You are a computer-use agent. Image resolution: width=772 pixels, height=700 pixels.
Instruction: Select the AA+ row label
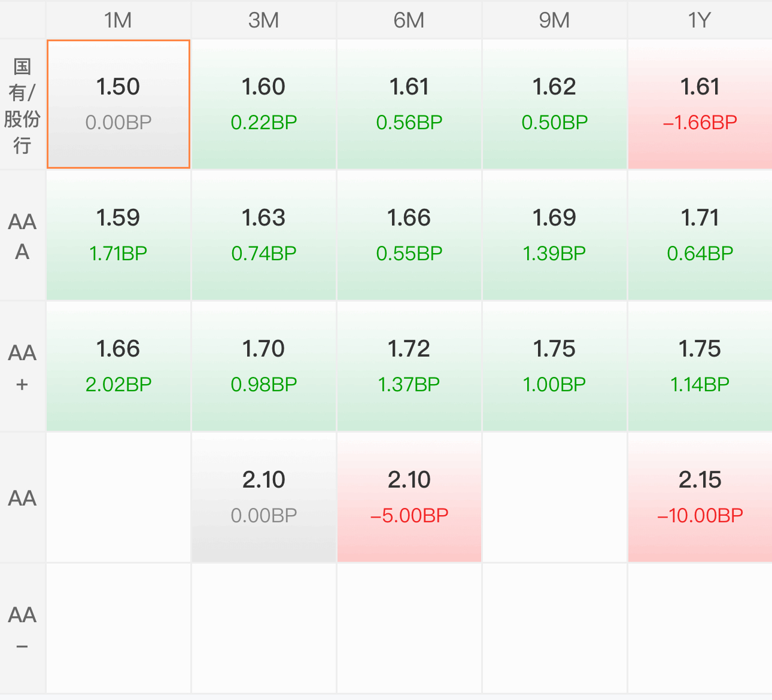point(23,367)
